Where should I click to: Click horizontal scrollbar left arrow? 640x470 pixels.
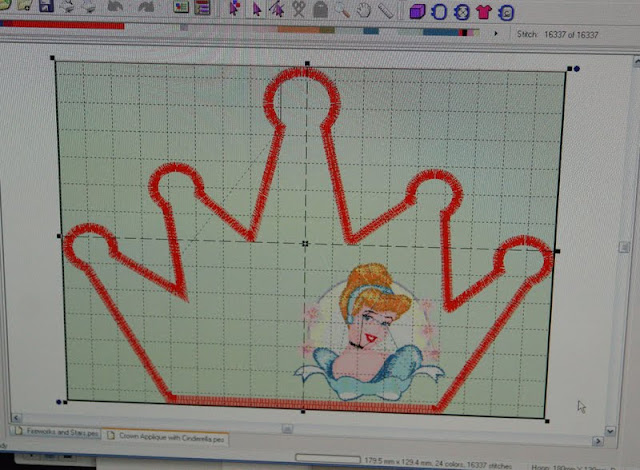[x=16, y=417]
